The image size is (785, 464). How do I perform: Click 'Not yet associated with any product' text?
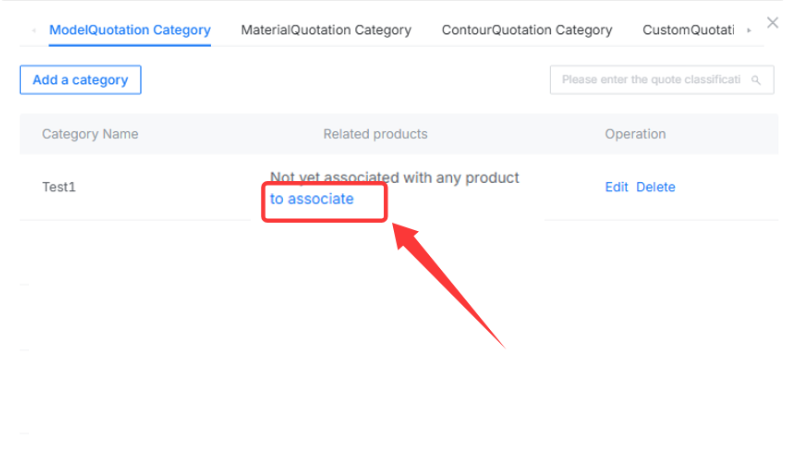[x=395, y=178]
